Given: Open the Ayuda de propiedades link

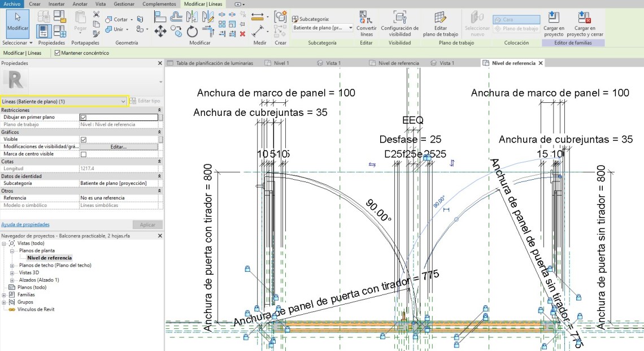Looking at the screenshot, I should tap(25, 224).
